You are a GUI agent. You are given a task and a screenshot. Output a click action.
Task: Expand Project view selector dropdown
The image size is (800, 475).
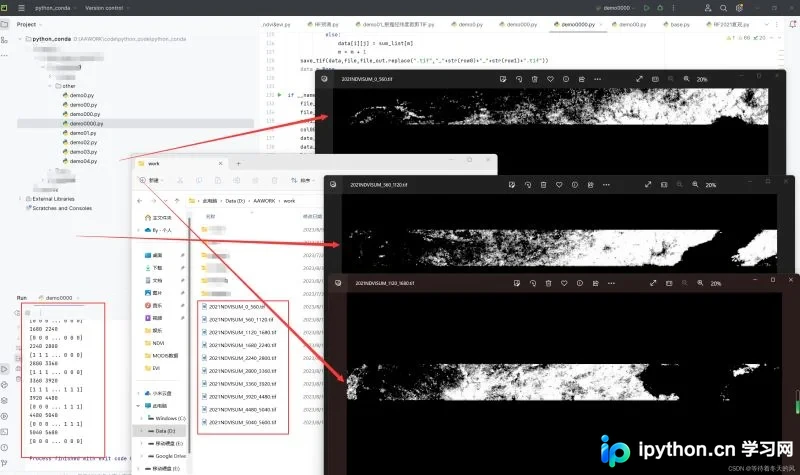click(29, 24)
